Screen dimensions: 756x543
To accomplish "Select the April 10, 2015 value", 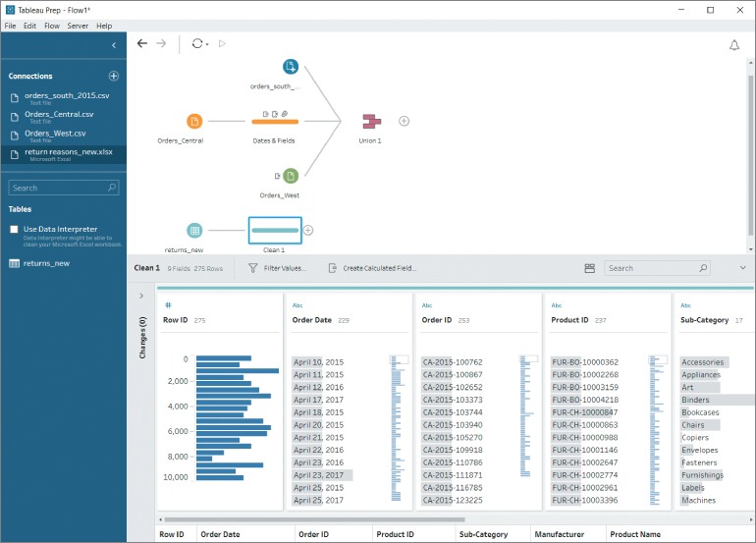I will 318,362.
